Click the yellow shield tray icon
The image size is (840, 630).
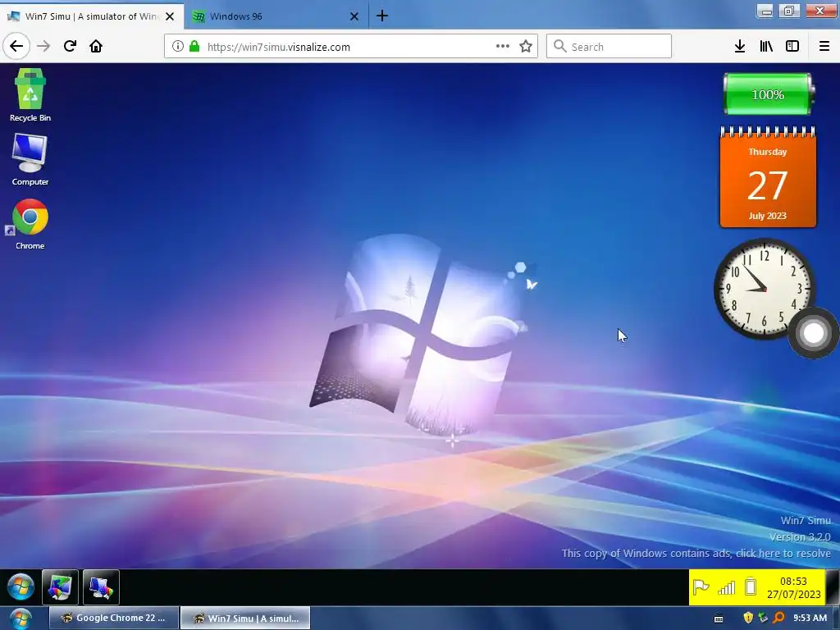point(748,618)
